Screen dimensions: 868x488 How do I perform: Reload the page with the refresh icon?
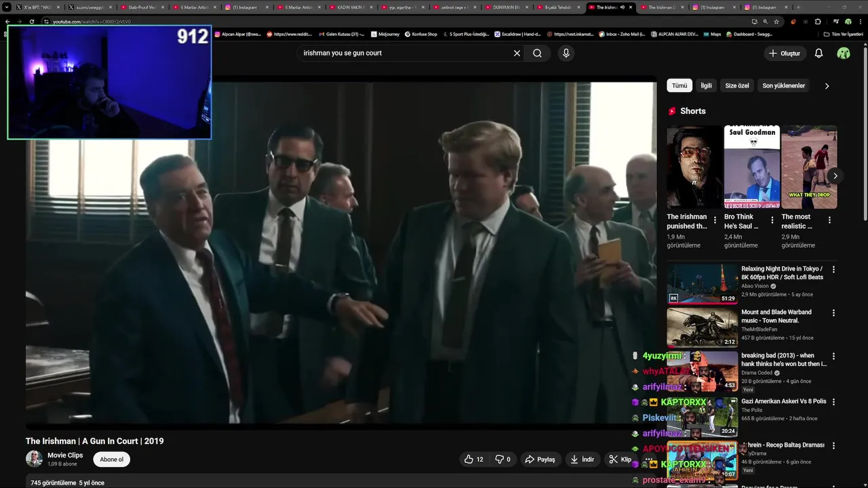(x=31, y=22)
